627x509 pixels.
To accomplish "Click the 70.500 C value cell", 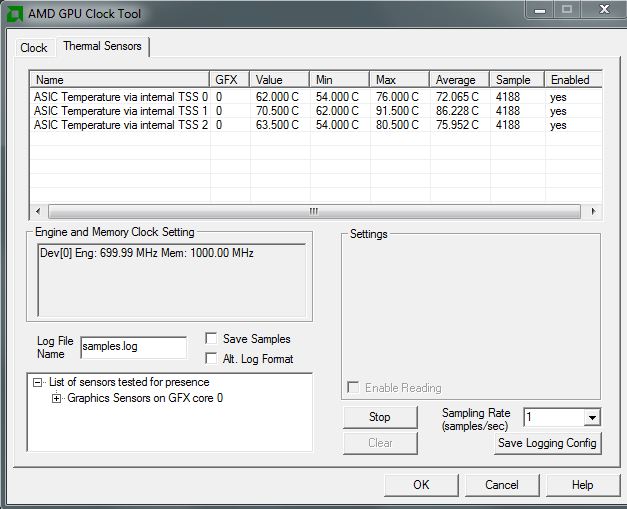I will (277, 111).
